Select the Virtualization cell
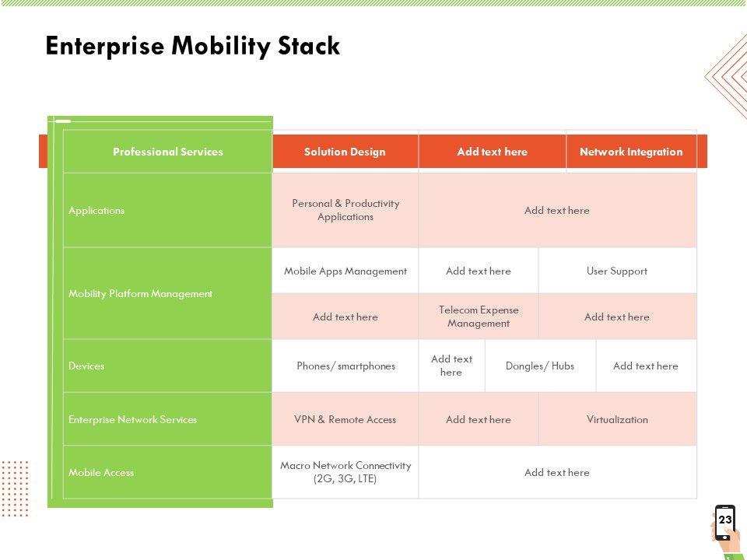747x560 pixels. [617, 419]
